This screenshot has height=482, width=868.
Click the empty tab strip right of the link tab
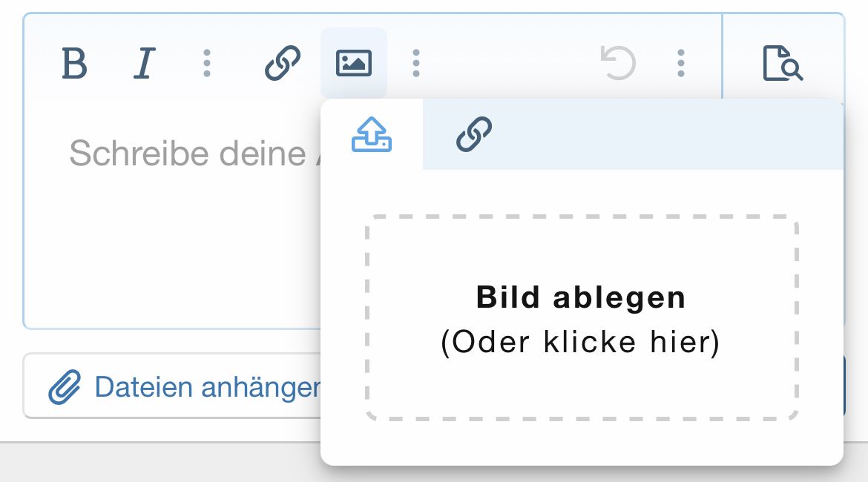click(x=668, y=134)
